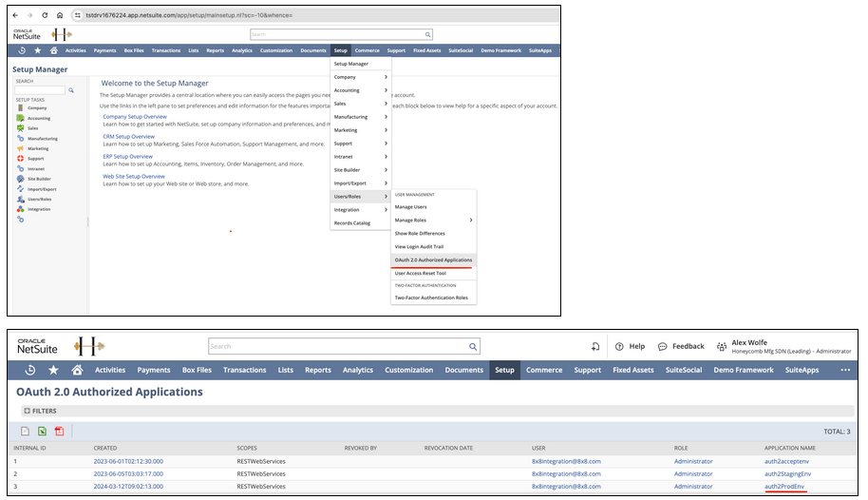The width and height of the screenshot is (868, 500).
Task: Open the CRM Setup Overview link
Action: (x=128, y=136)
